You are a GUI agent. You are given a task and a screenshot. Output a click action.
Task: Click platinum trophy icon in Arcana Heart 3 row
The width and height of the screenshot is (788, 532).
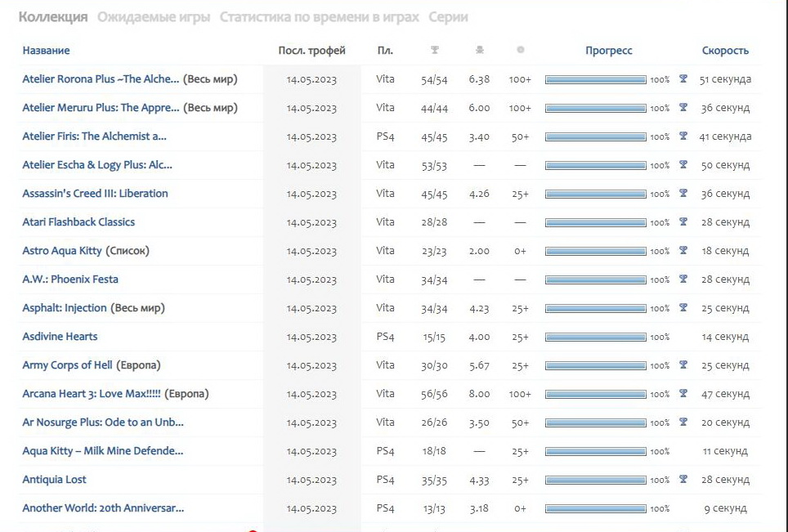pos(683,394)
